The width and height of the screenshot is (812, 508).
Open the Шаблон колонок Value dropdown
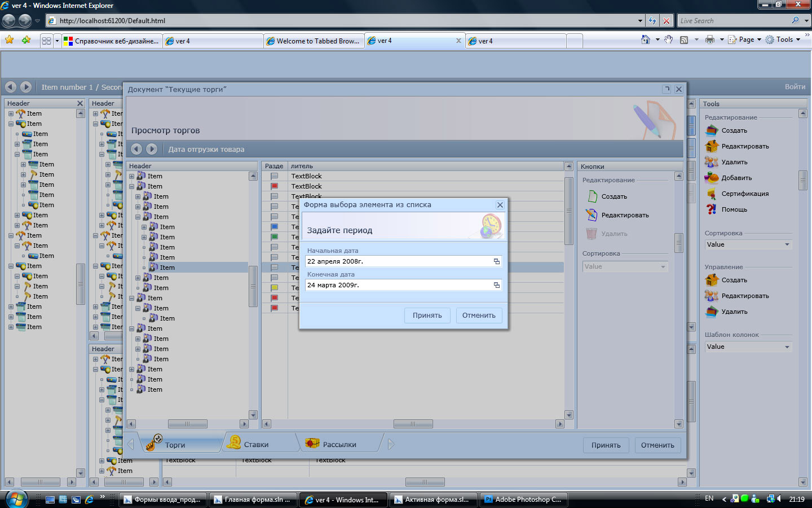[748, 347]
